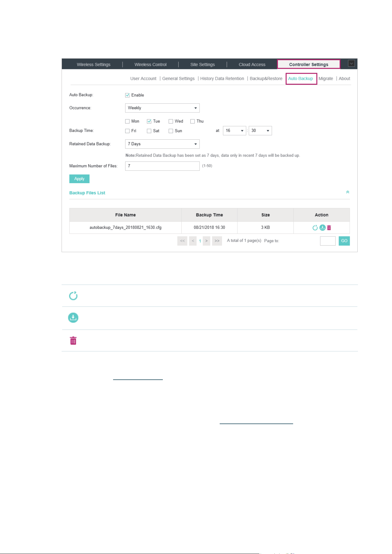The width and height of the screenshot is (392, 554).
Task: Check the Fri checkbox
Action: (127, 131)
